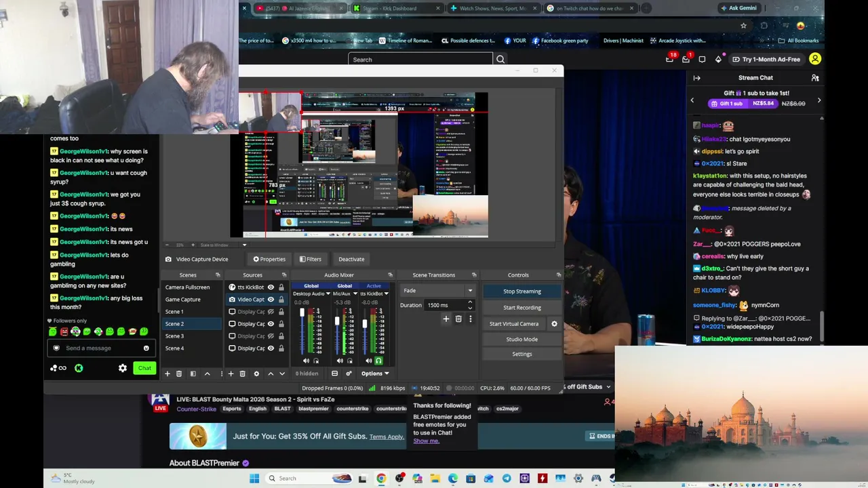Open source properties gear in Sources toolbar
Screen dimensions: 868x488
(256, 373)
